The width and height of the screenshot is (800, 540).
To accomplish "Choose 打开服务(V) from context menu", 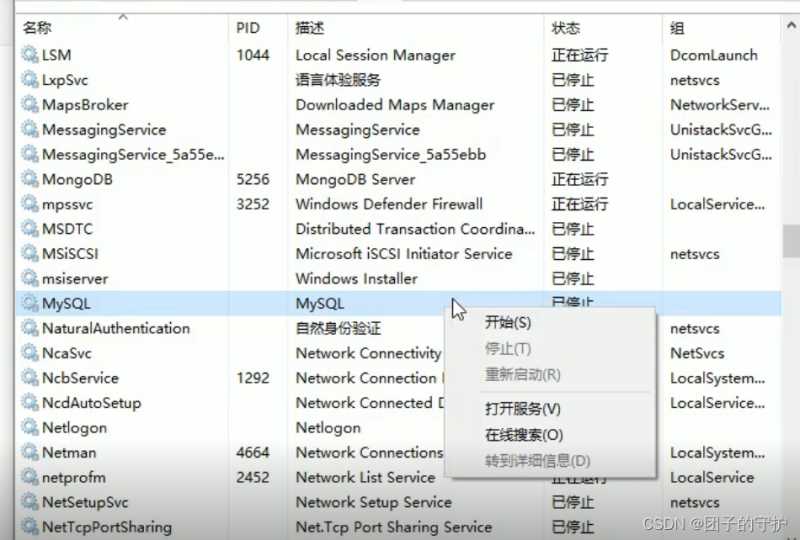I will tap(522, 408).
